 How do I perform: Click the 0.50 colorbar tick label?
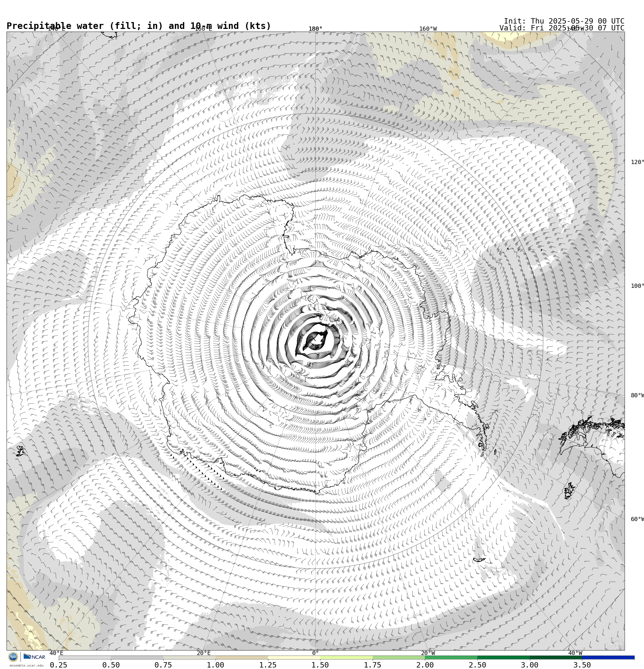pos(111,665)
